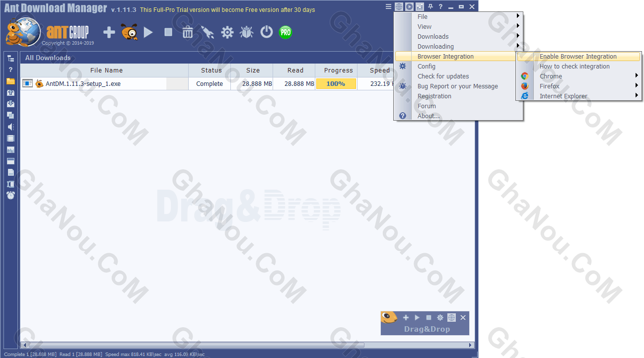
Task: Click the scrollbar right arrow
Action: [x=471, y=345]
